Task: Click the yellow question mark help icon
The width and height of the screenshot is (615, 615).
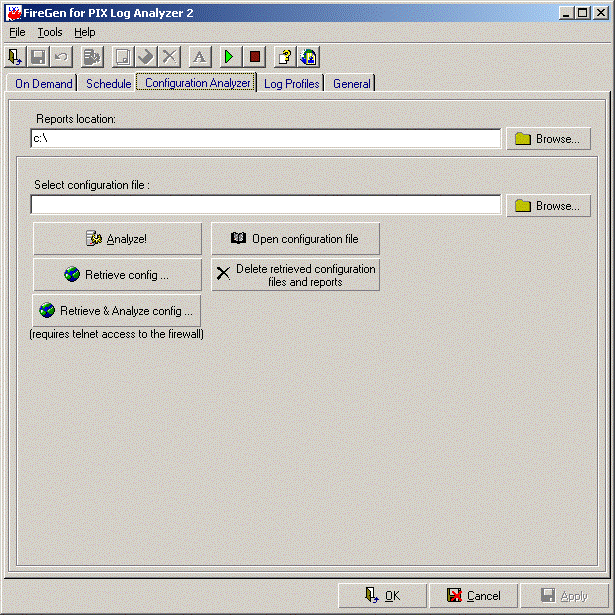Action: [x=285, y=57]
